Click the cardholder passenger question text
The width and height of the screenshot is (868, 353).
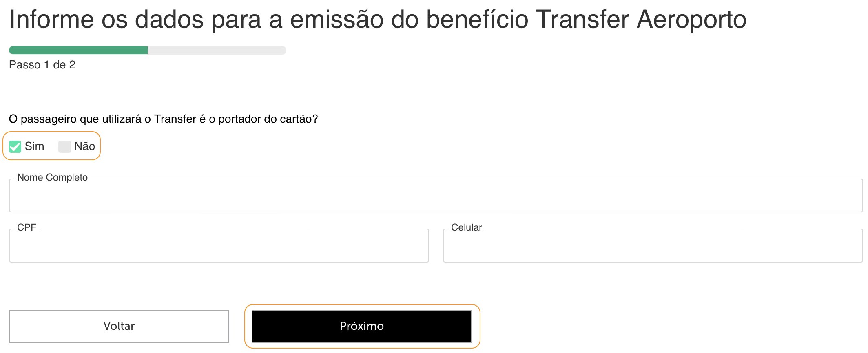point(163,119)
